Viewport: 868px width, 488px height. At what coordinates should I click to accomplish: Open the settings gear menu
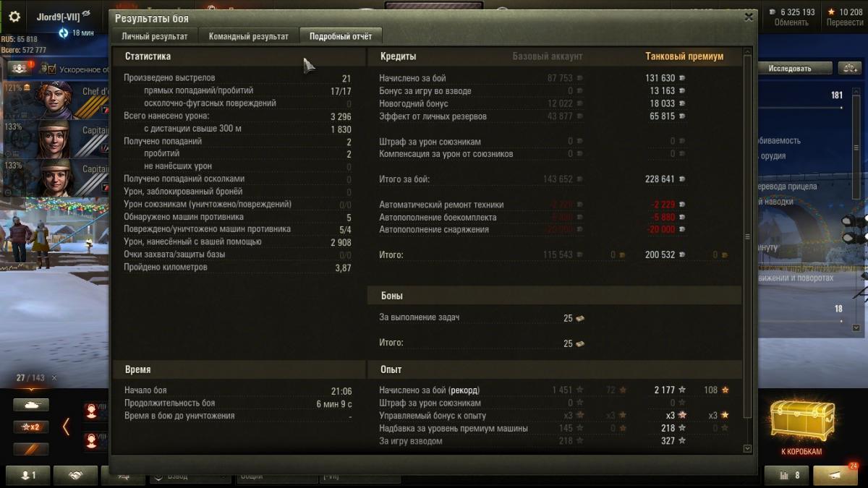(14, 17)
